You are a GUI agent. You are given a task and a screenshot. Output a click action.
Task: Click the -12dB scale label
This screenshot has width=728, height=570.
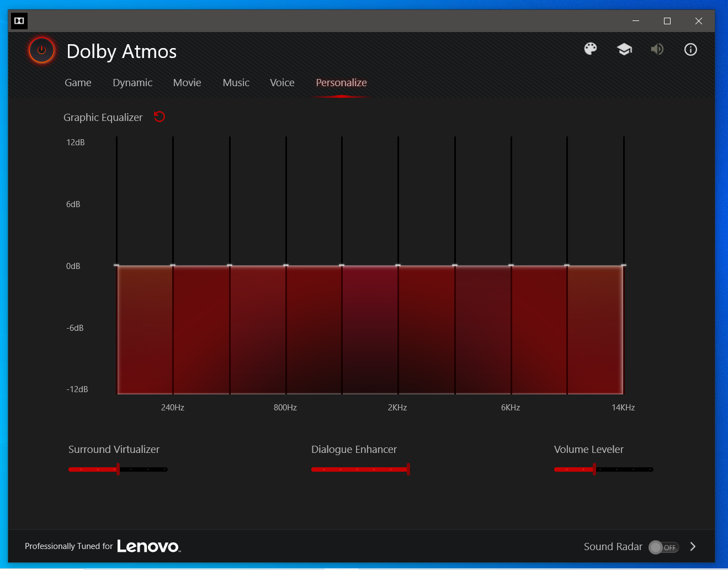pos(77,389)
